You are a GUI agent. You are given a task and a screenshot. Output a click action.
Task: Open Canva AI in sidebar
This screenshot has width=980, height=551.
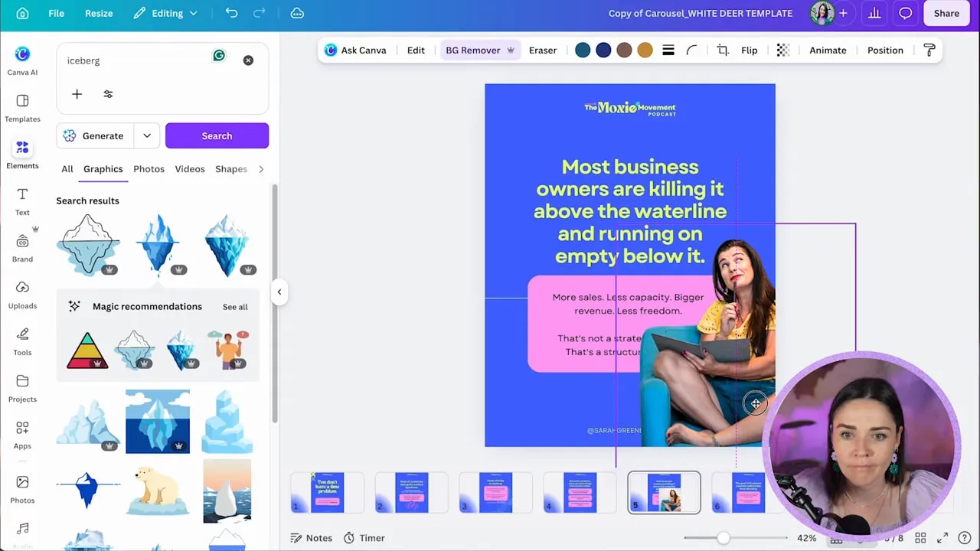[x=22, y=60]
